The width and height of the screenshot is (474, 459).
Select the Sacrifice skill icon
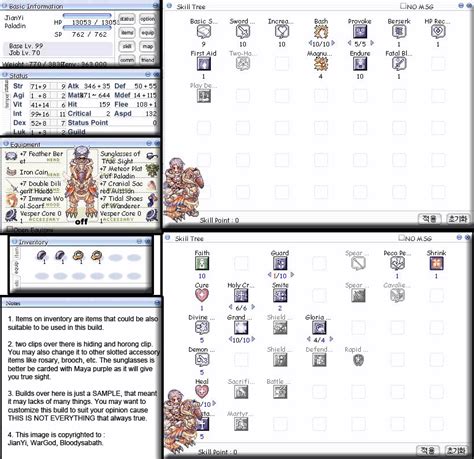coord(241,392)
